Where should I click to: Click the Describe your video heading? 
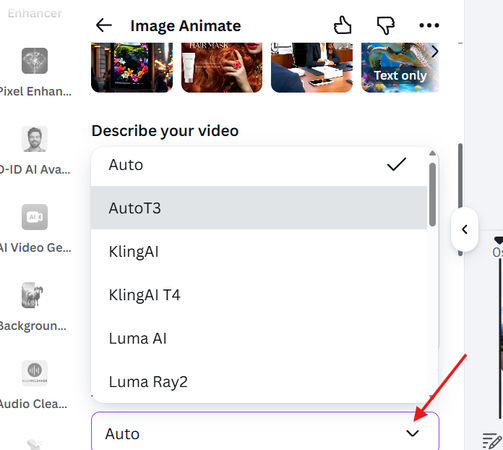(x=165, y=131)
